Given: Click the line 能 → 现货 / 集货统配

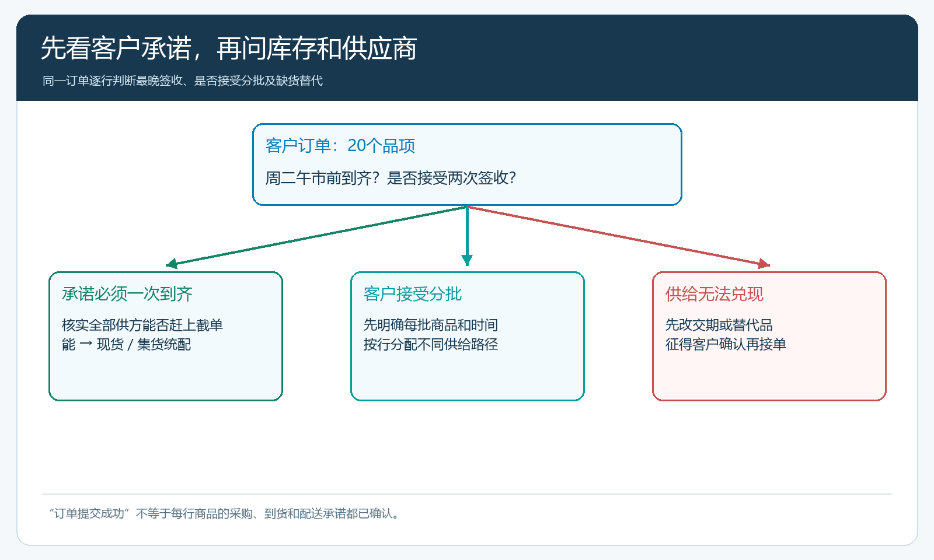Looking at the screenshot, I should [x=126, y=344].
